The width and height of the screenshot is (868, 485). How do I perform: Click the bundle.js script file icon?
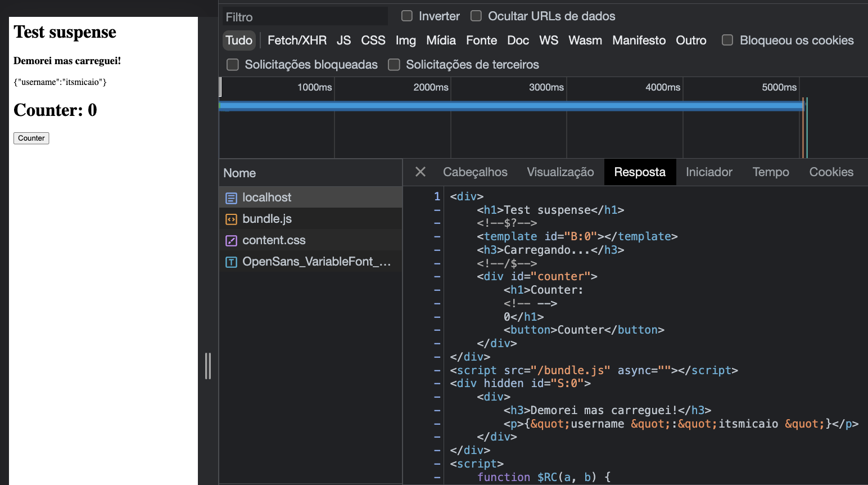point(231,219)
